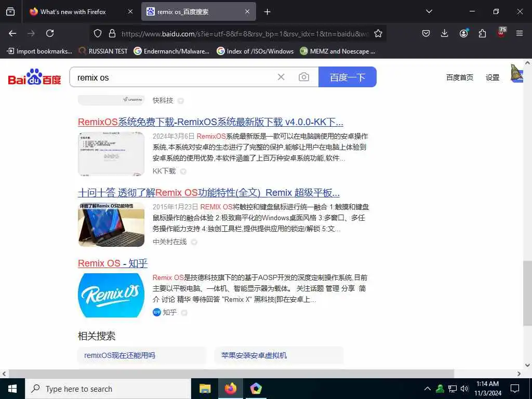Image resolution: width=532 pixels, height=399 pixels.
Task: Click the 中关村在线 source label
Action: click(170, 242)
